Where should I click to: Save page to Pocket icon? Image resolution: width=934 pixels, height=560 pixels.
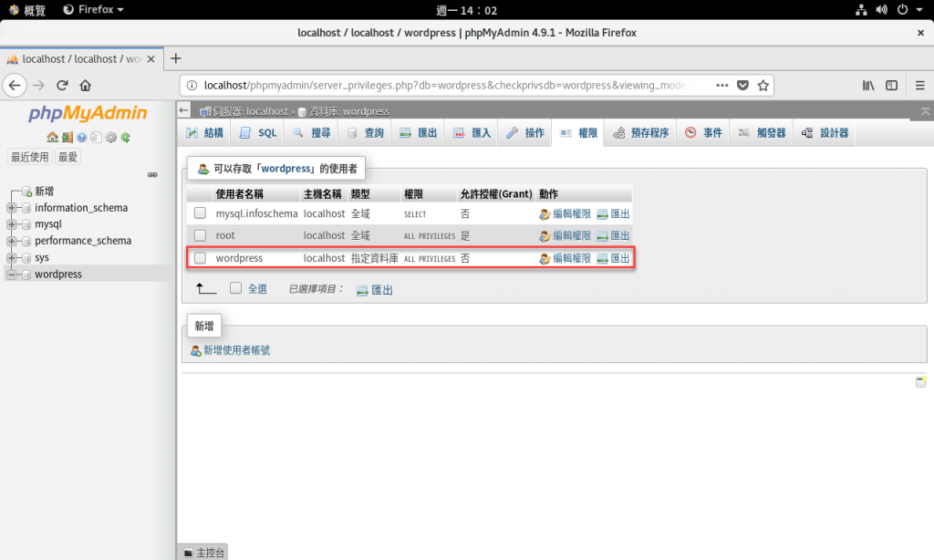tap(742, 85)
